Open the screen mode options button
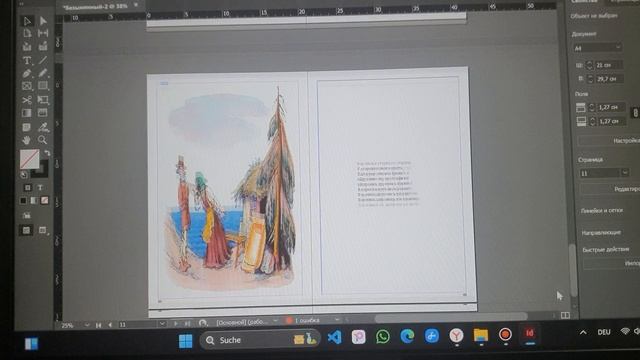This screenshot has height=360, width=640. tap(43, 231)
